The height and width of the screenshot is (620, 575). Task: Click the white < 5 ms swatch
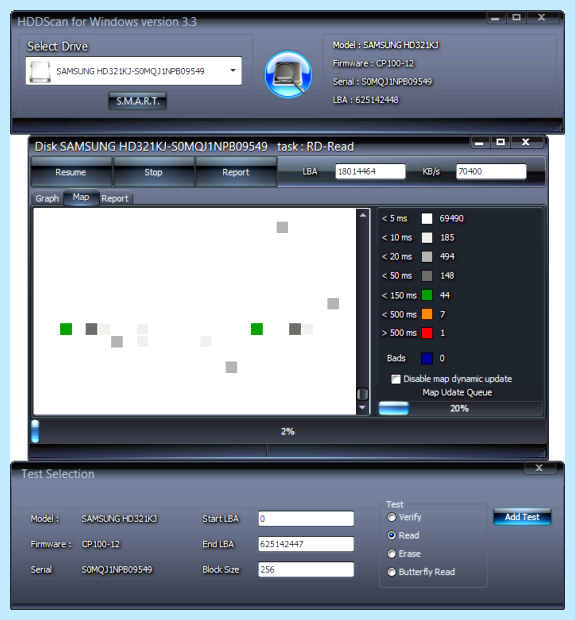coord(427,219)
